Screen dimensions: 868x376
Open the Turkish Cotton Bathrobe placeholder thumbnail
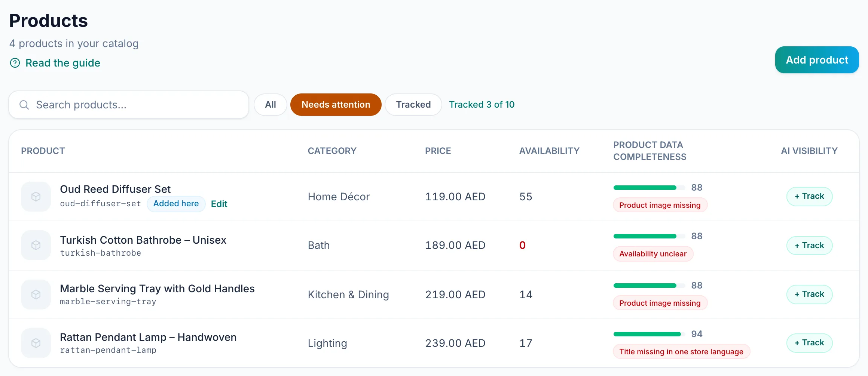click(36, 245)
